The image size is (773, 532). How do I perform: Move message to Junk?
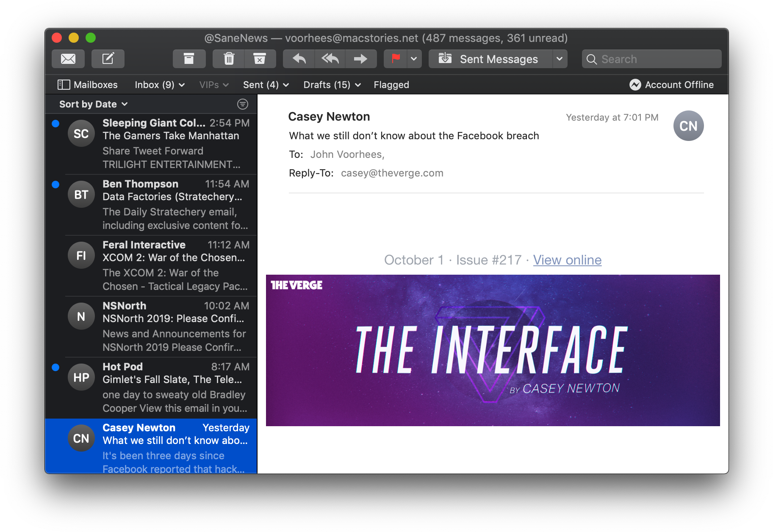click(260, 59)
